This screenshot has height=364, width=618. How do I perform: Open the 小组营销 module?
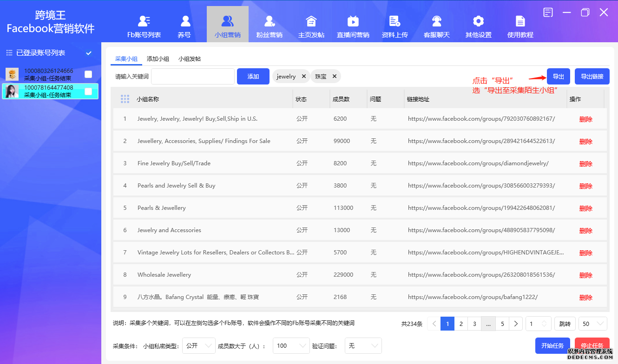click(x=227, y=24)
